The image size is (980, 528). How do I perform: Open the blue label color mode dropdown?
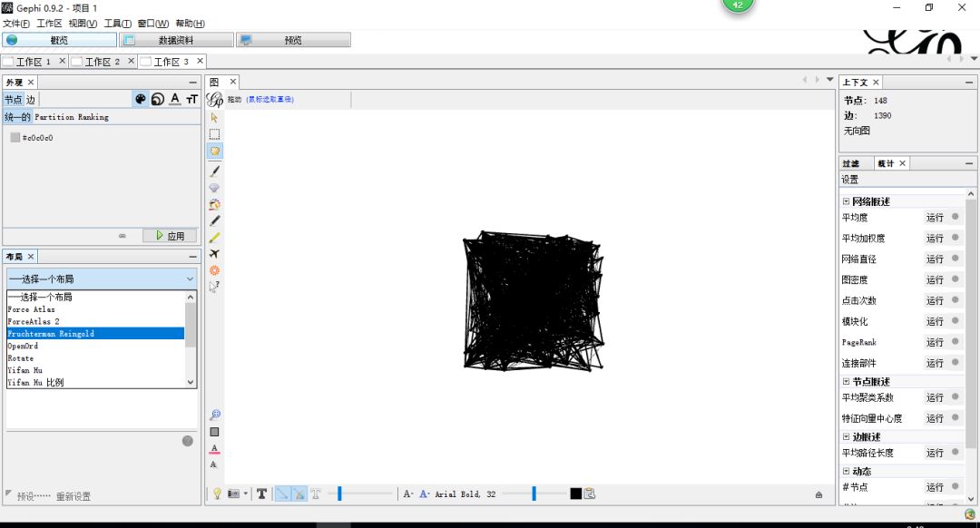click(x=425, y=494)
